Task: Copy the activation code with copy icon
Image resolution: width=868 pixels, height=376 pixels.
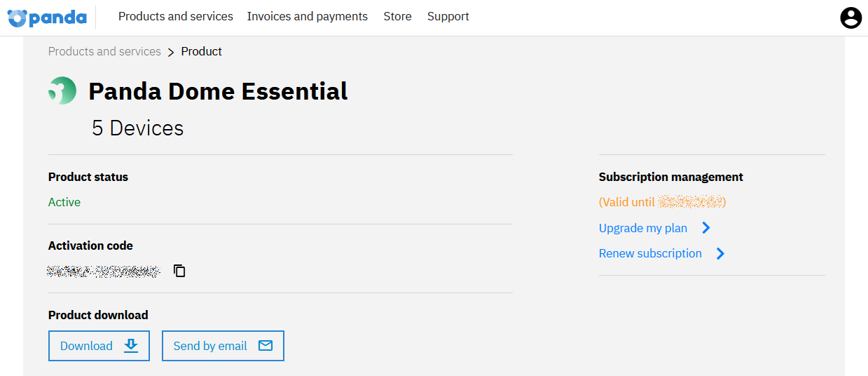Action: [x=179, y=271]
